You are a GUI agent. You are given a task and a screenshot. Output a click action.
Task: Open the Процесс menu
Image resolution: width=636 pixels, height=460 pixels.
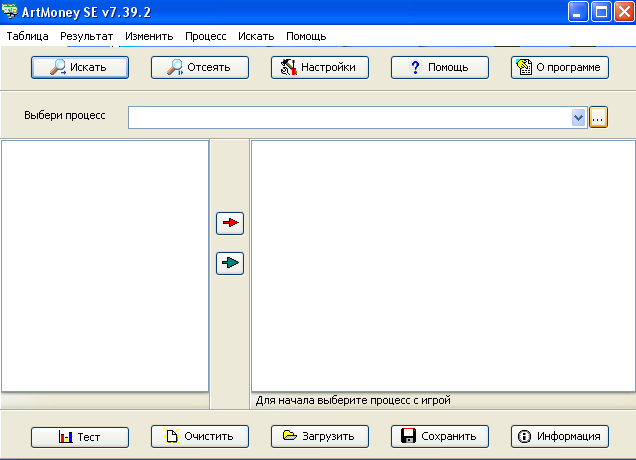click(205, 36)
